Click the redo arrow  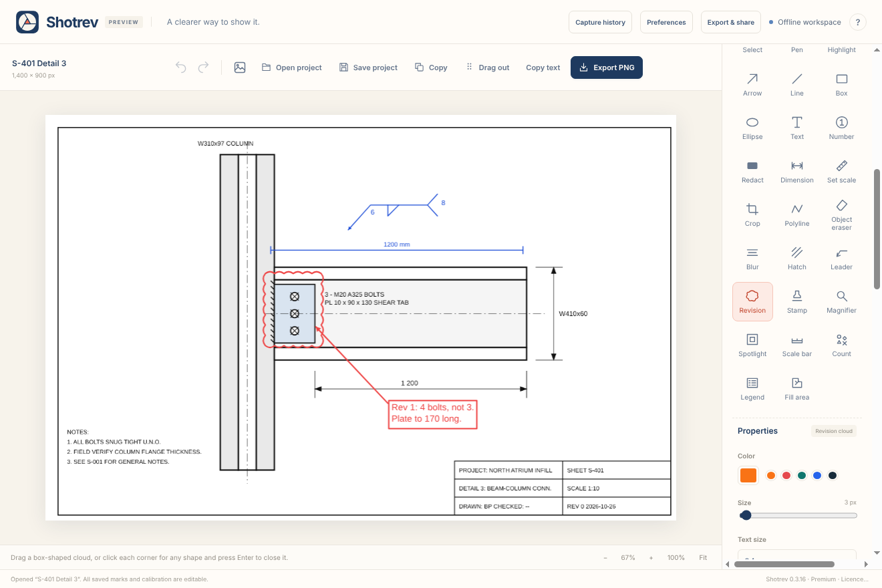coord(203,67)
